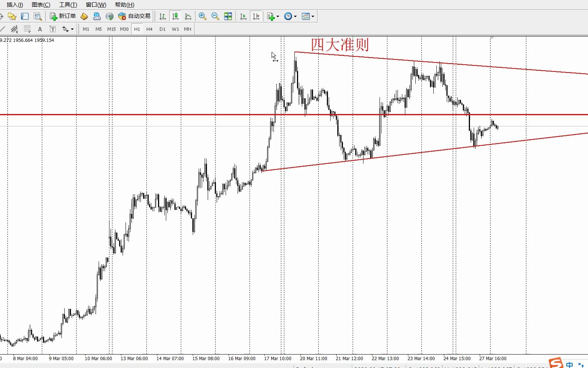This screenshot has width=588, height=368.
Task: Click the '8 Mar 04:00' time axis label
Action: pyautogui.click(x=25, y=358)
